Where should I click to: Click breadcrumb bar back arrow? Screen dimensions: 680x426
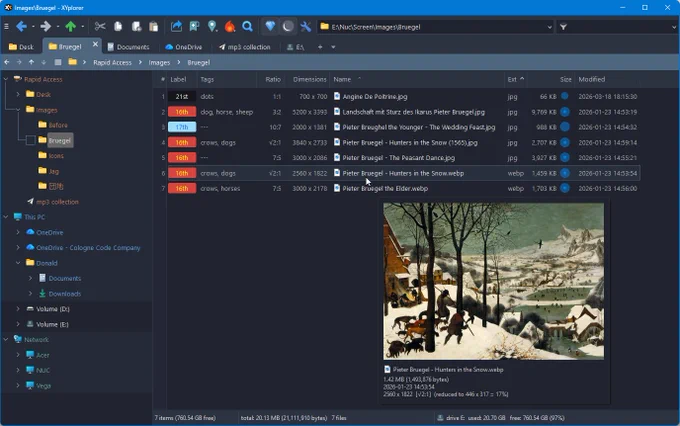point(7,62)
